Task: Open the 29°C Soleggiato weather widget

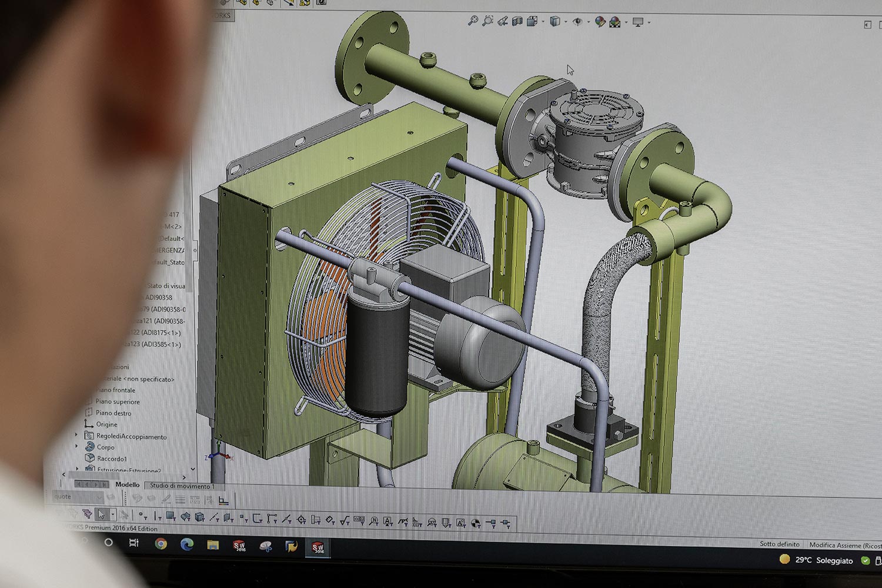Action: 816,560
